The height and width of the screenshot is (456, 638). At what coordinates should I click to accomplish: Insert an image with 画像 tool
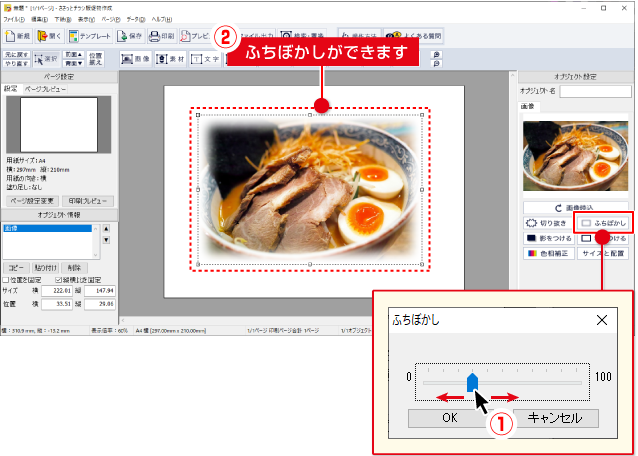[136, 59]
